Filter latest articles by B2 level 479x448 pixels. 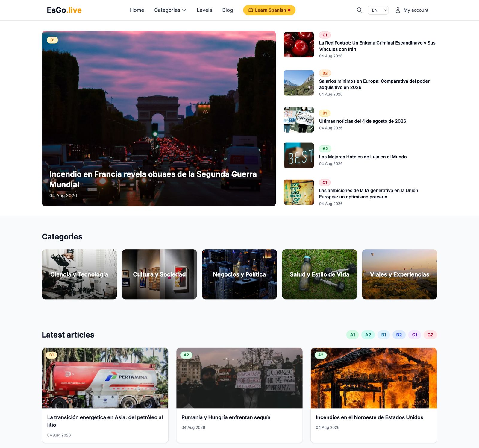coord(399,335)
